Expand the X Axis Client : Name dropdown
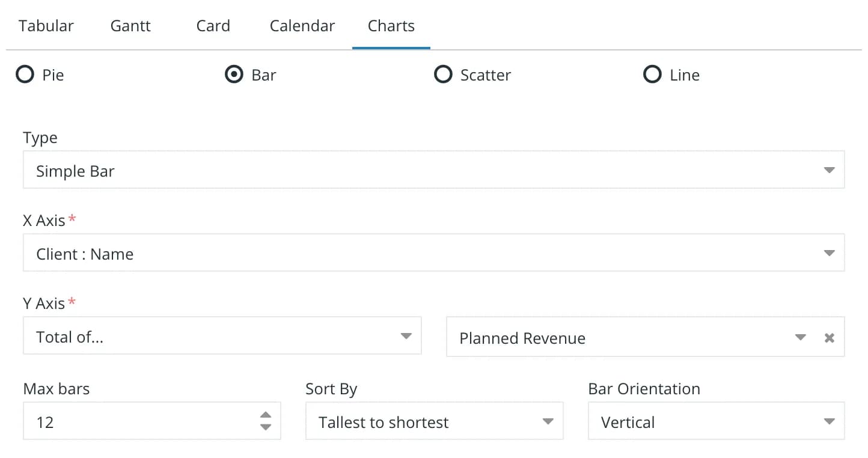 click(433, 253)
